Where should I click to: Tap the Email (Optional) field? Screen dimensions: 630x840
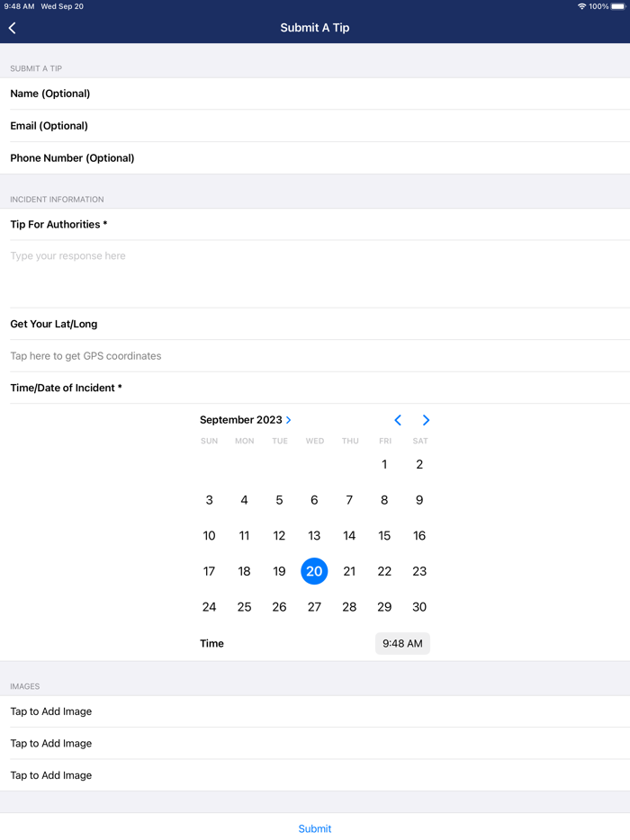[315, 126]
